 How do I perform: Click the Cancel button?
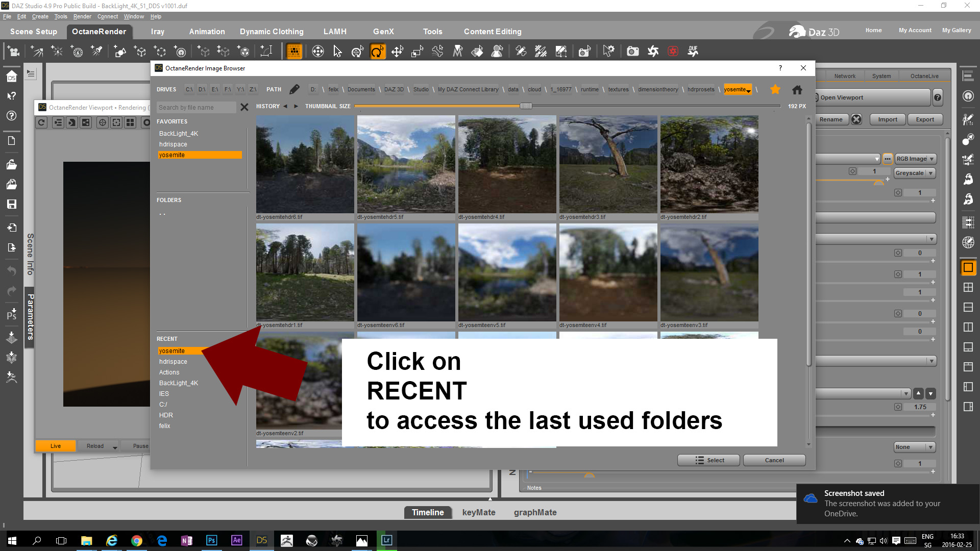[x=774, y=460]
